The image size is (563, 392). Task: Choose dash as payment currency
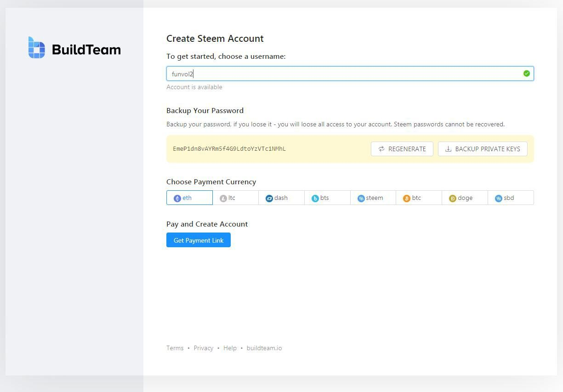[281, 198]
